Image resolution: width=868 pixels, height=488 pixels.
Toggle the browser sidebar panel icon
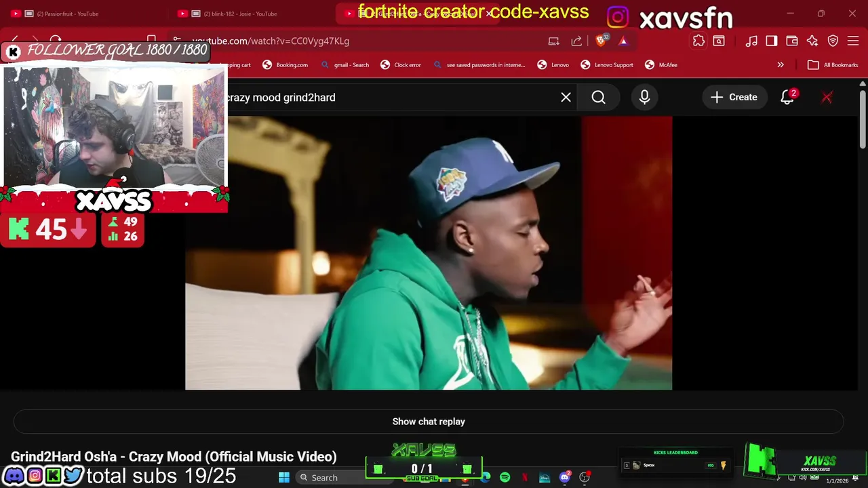tap(772, 41)
